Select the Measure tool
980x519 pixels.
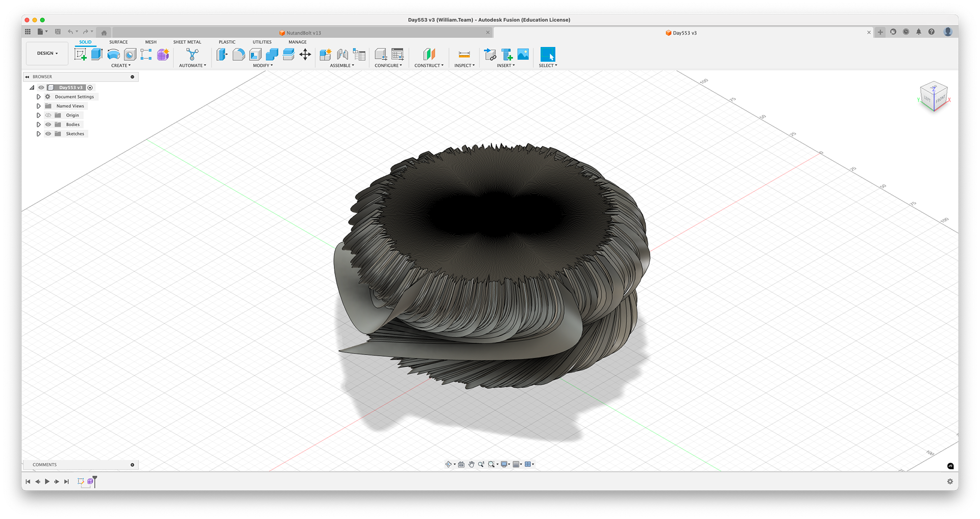click(464, 55)
